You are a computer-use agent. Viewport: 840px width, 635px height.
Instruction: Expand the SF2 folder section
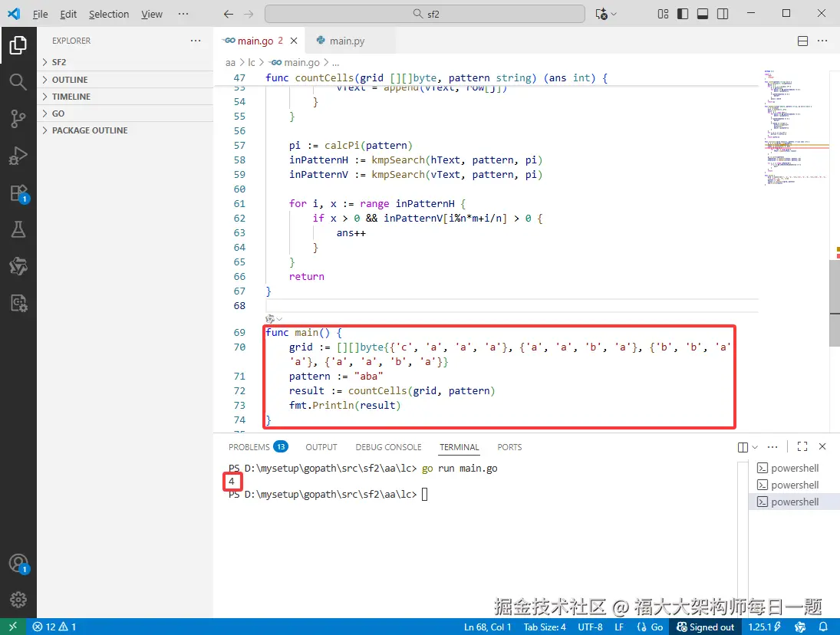pyautogui.click(x=125, y=62)
